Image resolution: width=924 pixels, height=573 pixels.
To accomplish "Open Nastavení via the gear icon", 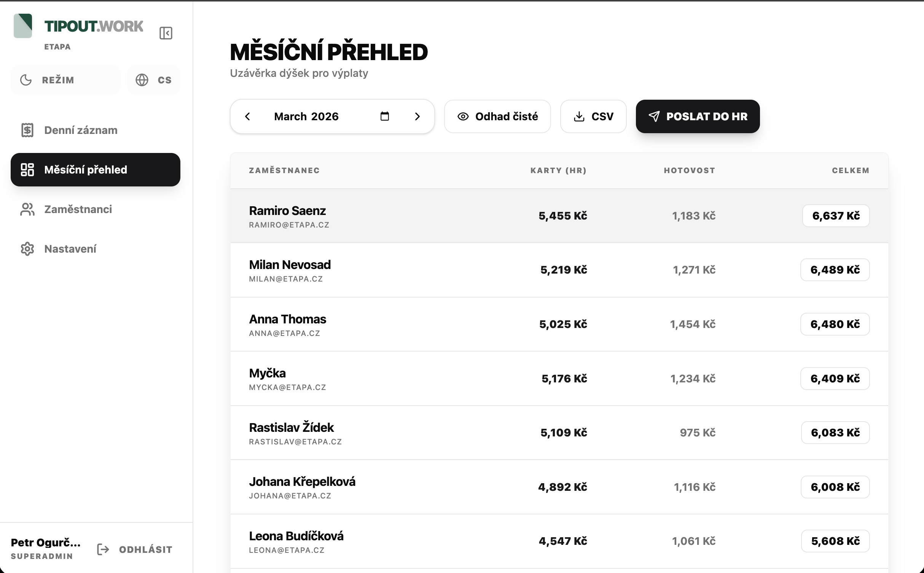I will 27,249.
